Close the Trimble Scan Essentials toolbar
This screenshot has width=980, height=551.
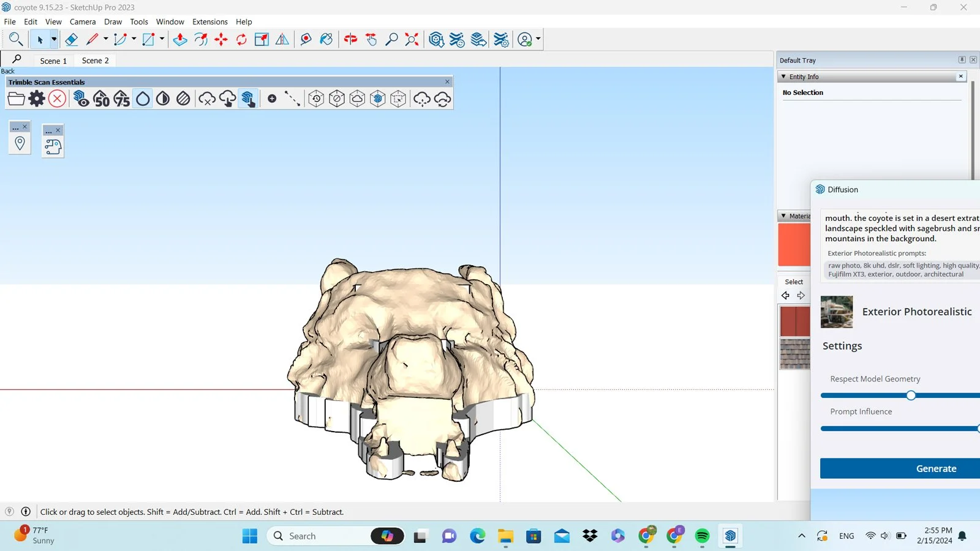click(x=447, y=81)
